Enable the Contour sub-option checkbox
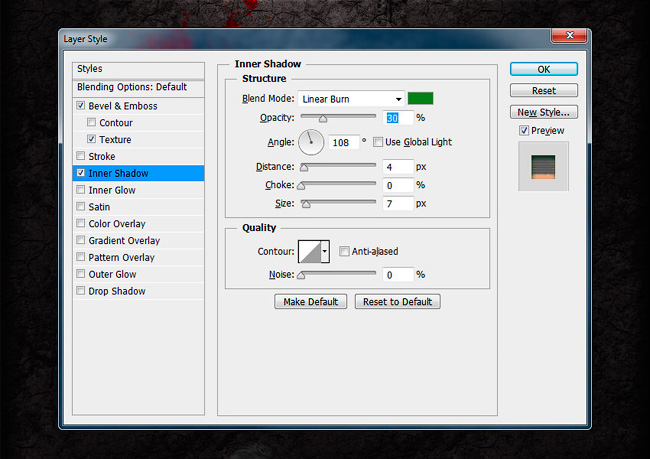 pyautogui.click(x=91, y=122)
